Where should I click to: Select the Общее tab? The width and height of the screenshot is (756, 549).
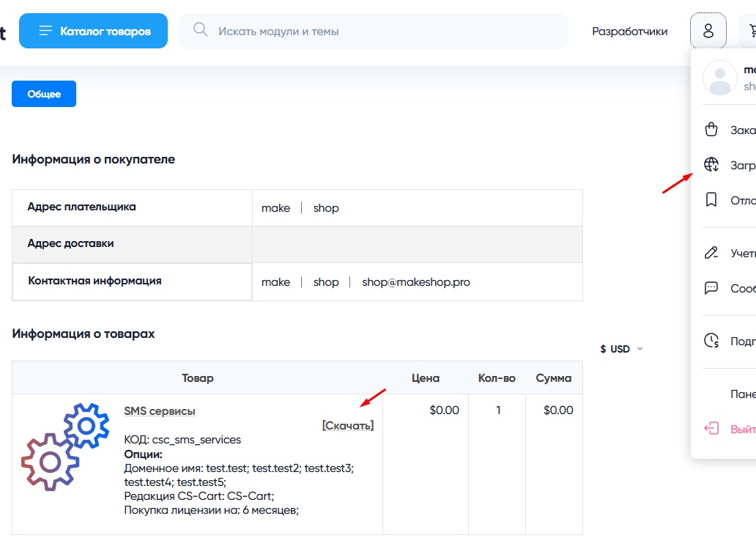tap(44, 94)
